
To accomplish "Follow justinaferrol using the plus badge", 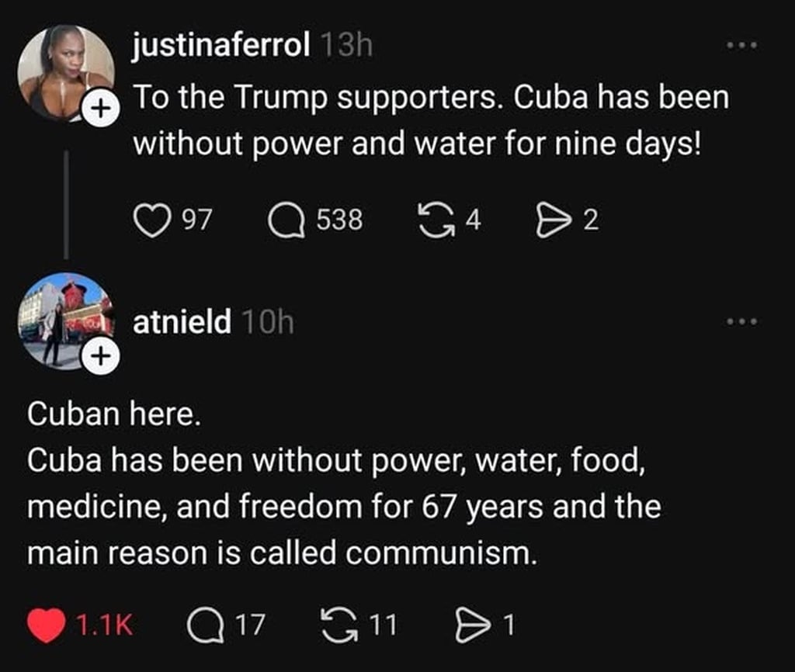I will pyautogui.click(x=97, y=111).
